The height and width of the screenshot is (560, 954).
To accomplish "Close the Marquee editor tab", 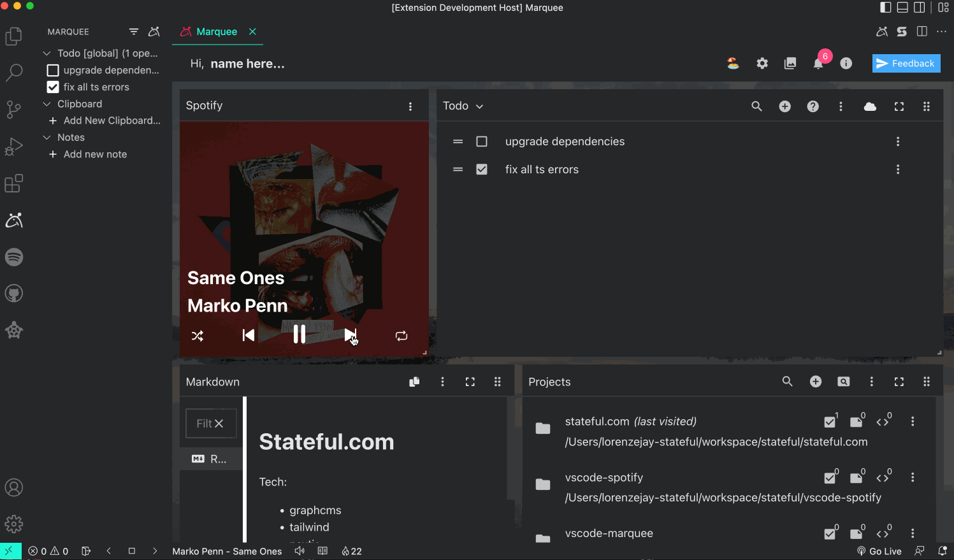I will [252, 31].
